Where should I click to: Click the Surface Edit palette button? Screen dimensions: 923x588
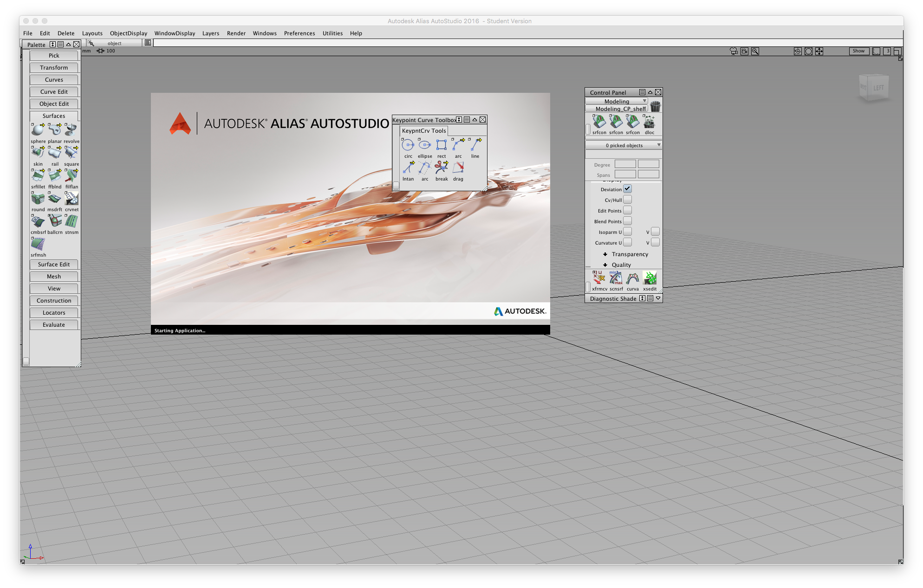[54, 264]
